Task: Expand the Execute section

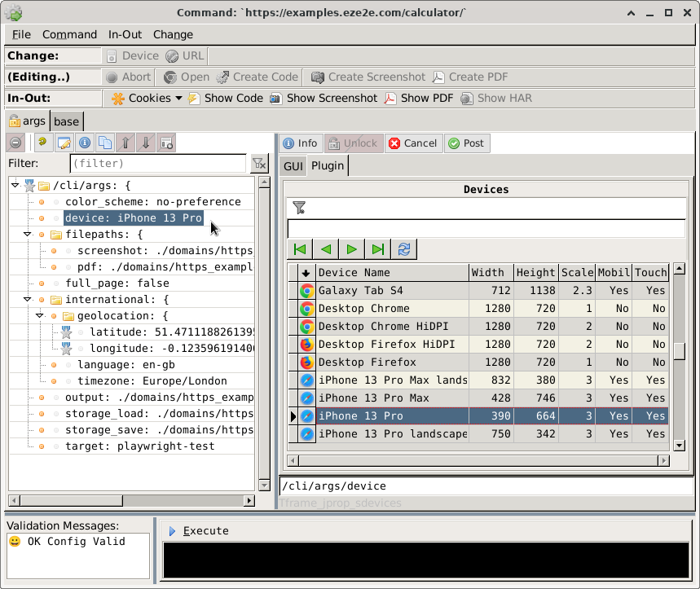Action: pyautogui.click(x=172, y=531)
